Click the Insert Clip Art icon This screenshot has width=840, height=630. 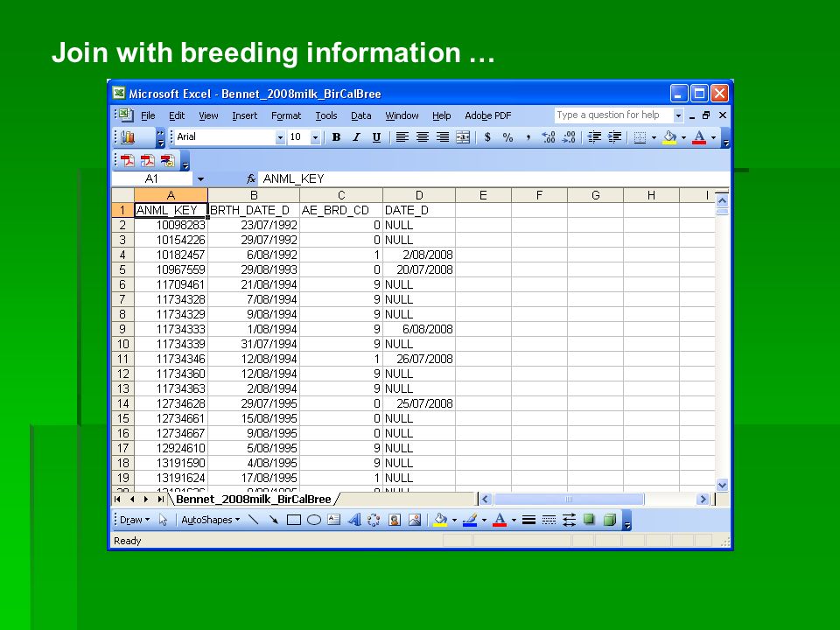(395, 520)
